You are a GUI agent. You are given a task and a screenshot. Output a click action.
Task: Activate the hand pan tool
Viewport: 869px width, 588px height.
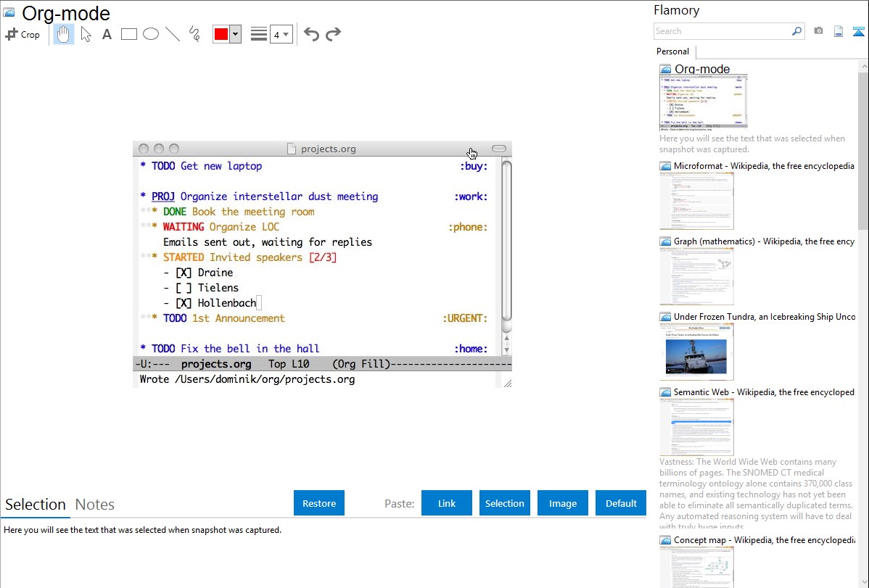[x=64, y=34]
